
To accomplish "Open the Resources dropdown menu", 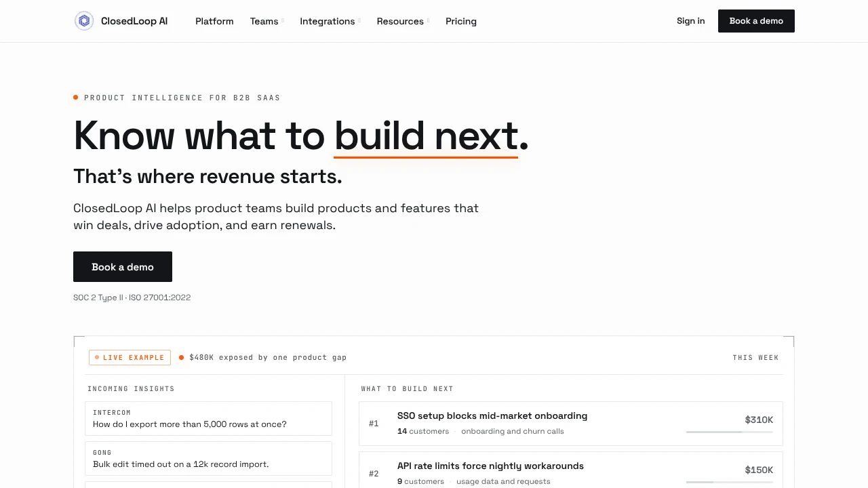I will click(x=403, y=21).
